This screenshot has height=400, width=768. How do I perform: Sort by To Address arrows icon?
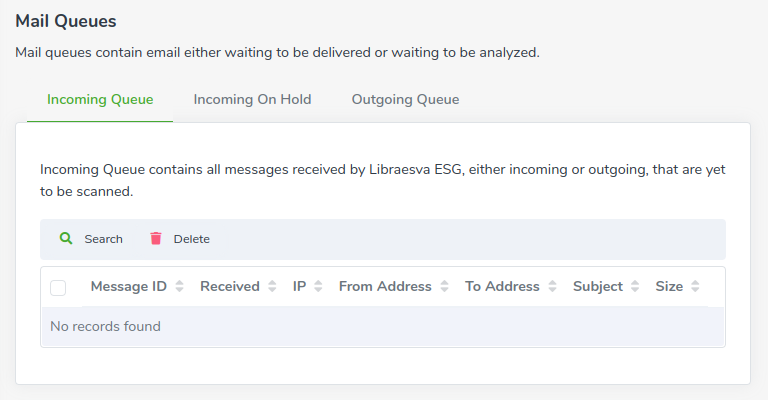(x=552, y=286)
